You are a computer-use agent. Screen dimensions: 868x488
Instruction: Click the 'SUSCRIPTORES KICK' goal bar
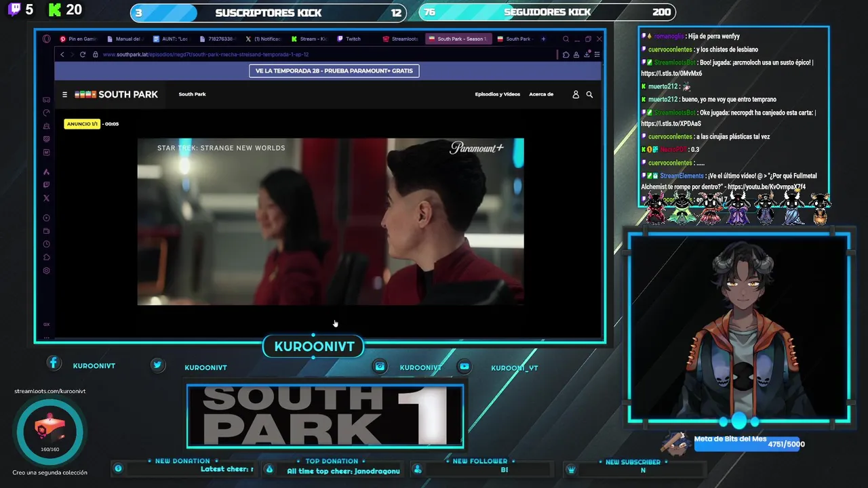(x=269, y=12)
